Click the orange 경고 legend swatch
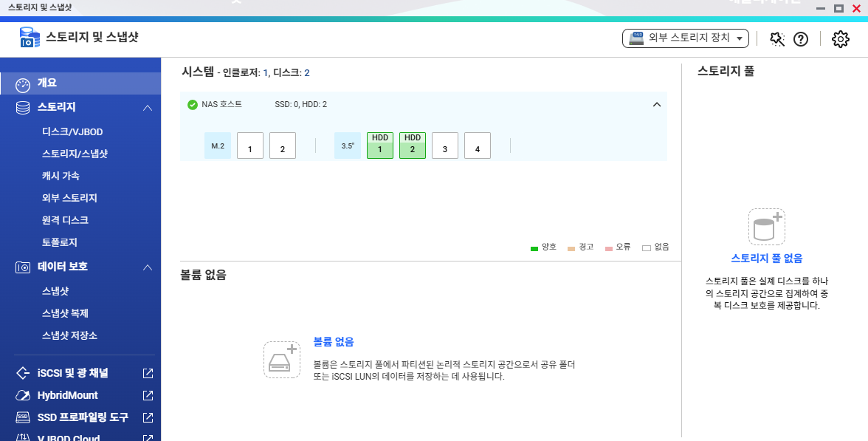The width and height of the screenshot is (868, 441). tap(571, 249)
